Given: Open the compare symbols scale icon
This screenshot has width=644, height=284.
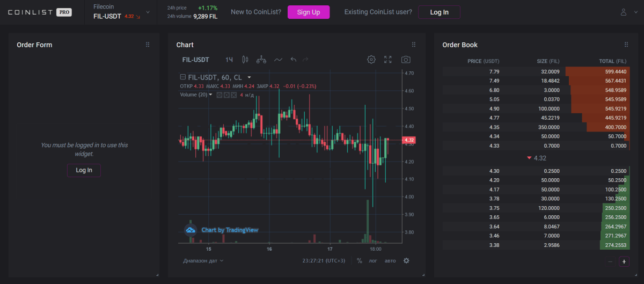Looking at the screenshot, I should coord(261,60).
